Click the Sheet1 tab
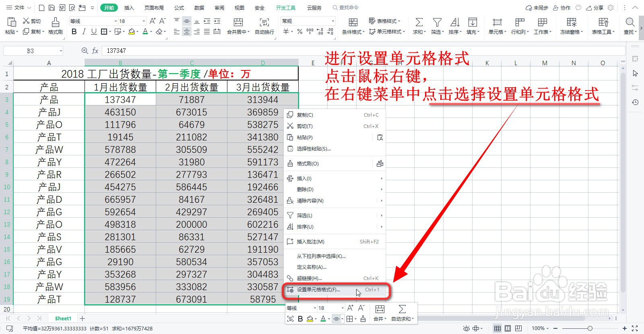Viewport: 644px width, 334px height. click(x=63, y=318)
